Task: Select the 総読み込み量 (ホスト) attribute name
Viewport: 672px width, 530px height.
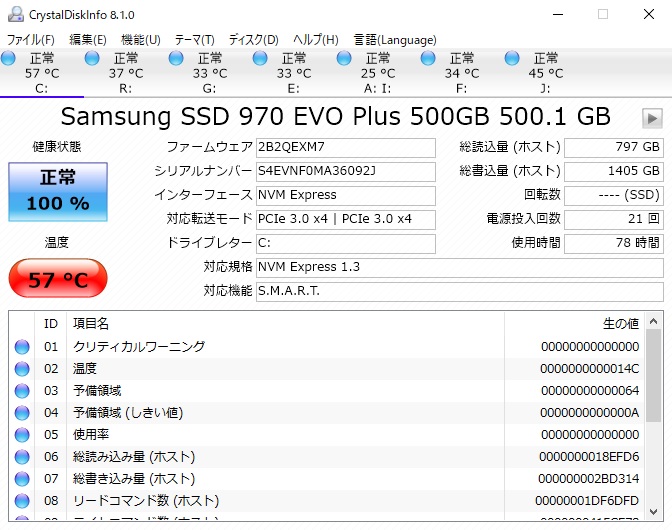Action: [x=134, y=457]
